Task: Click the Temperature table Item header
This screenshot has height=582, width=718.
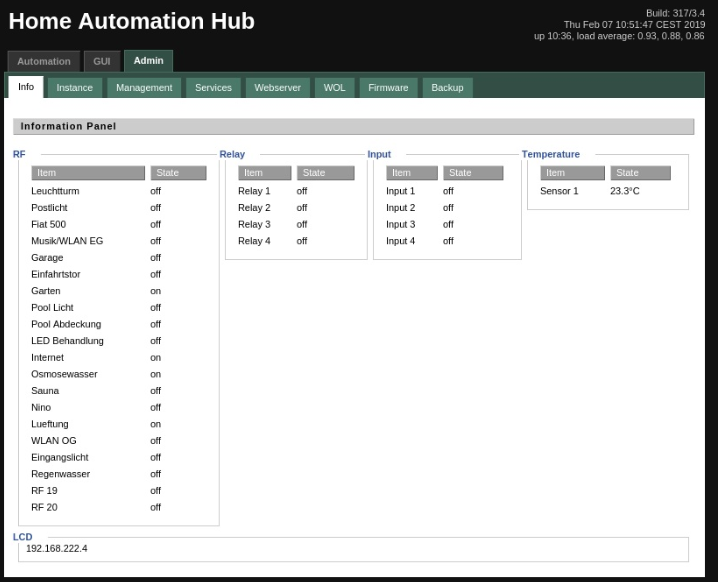Action: click(572, 173)
